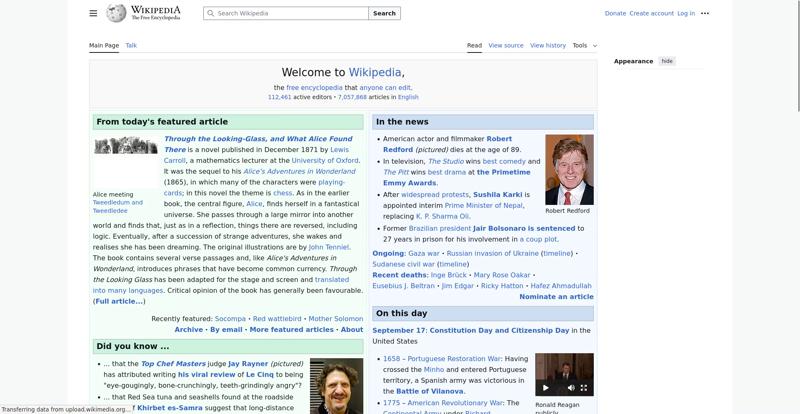Click the magnifier icon in search box
The width and height of the screenshot is (800, 414).
[x=210, y=13]
